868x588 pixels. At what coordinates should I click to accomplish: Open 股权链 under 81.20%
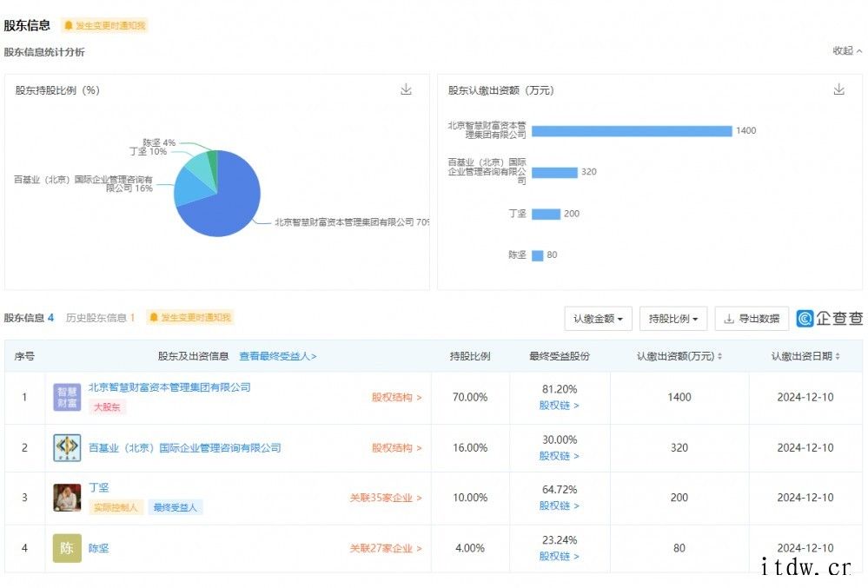pos(559,406)
